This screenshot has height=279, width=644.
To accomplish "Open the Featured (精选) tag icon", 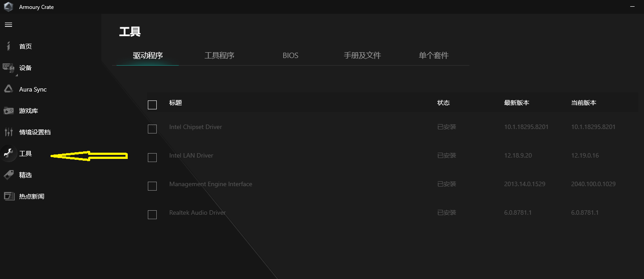I will coord(8,175).
